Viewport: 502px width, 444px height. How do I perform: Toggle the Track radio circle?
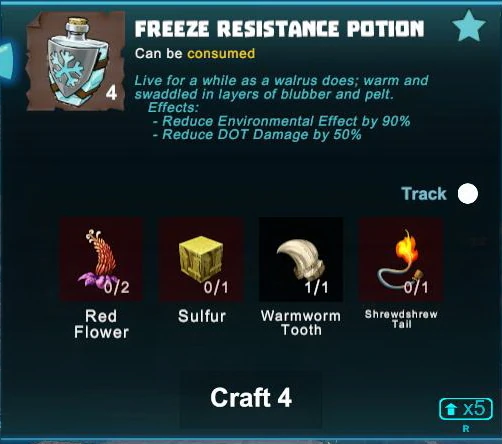point(468,194)
